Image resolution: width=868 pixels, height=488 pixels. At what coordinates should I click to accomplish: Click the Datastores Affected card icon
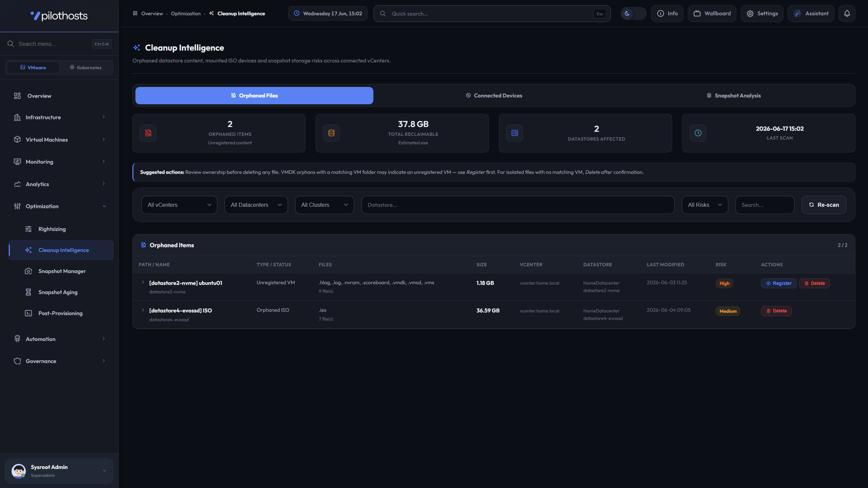pos(515,133)
